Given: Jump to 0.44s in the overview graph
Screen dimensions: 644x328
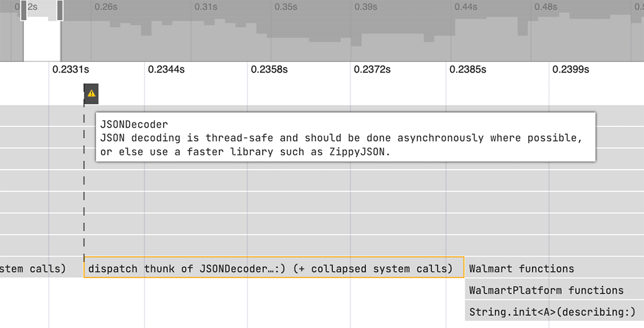Looking at the screenshot, I should click(466, 7).
